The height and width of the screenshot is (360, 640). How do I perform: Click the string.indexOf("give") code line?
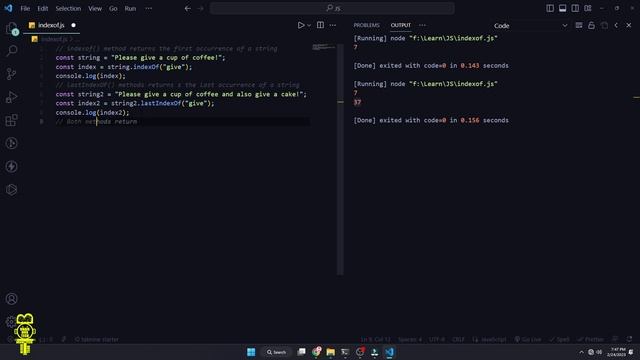(x=124, y=67)
